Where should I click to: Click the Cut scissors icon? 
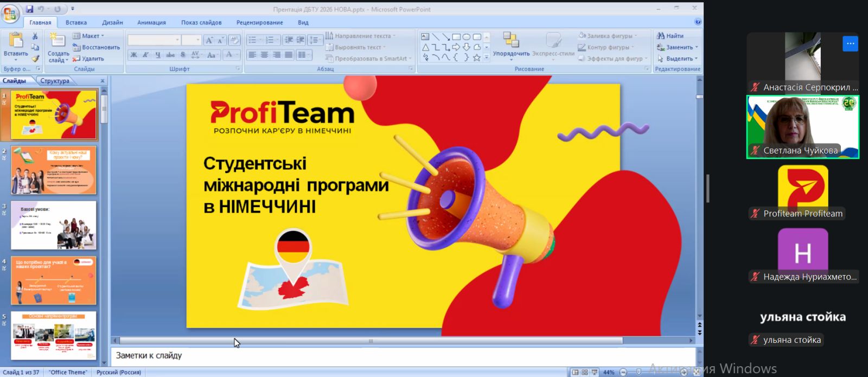pyautogui.click(x=35, y=36)
